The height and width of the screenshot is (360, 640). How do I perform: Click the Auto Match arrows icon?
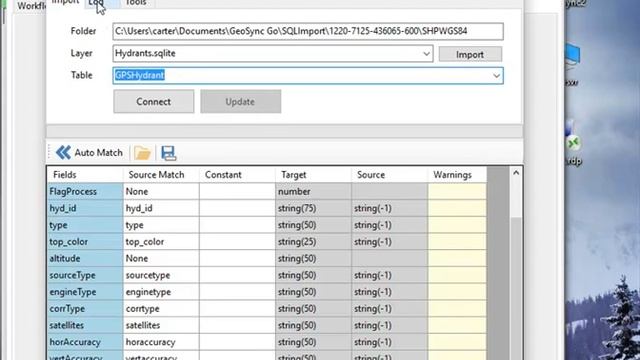[63, 153]
